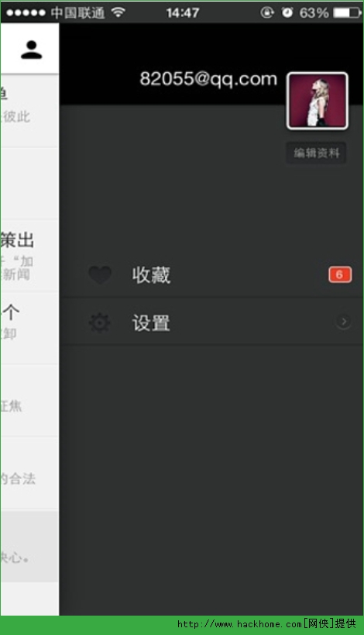Tap the gear icon beside 设置
Image resolution: width=364 pixels, height=635 pixels.
pos(99,323)
